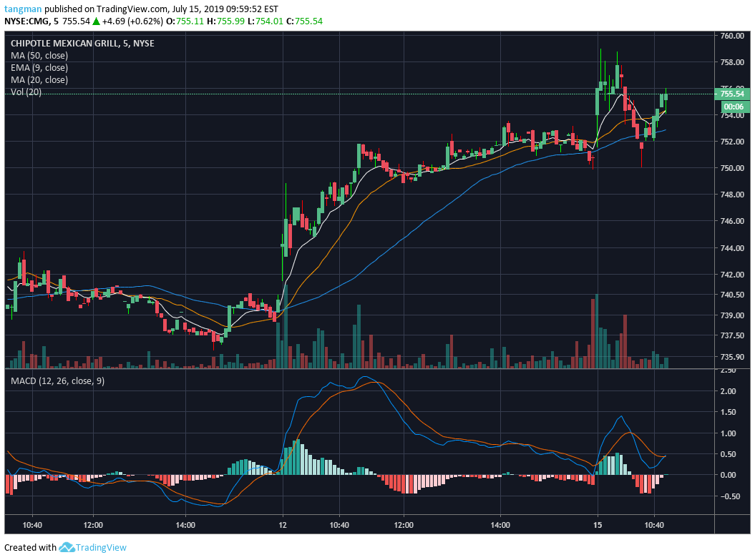This screenshot has width=755, height=560.
Task: Click the open price value O:755.11
Action: point(185,21)
